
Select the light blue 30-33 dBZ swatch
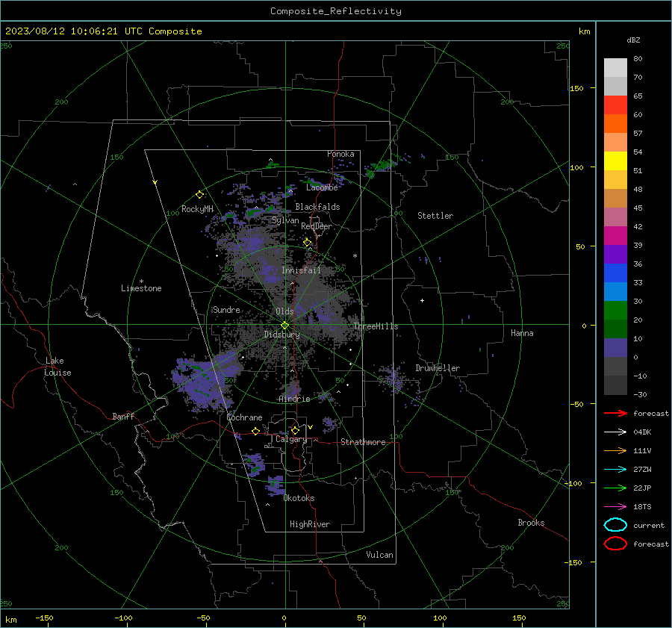coord(615,291)
